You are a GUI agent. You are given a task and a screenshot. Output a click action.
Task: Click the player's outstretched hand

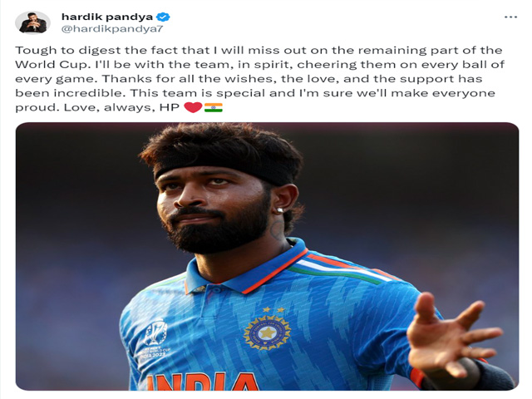point(451,334)
